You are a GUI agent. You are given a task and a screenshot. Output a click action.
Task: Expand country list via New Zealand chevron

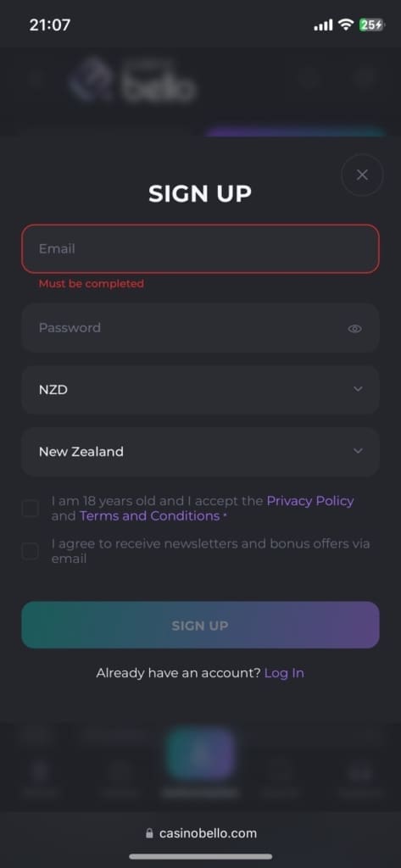pyautogui.click(x=358, y=451)
